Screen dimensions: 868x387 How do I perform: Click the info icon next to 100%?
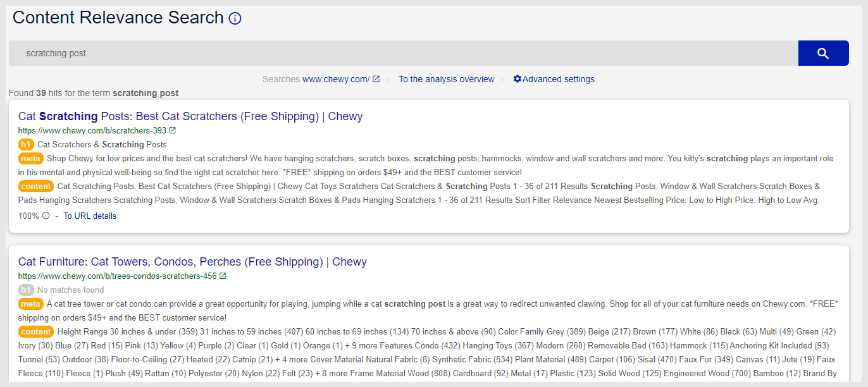click(46, 216)
